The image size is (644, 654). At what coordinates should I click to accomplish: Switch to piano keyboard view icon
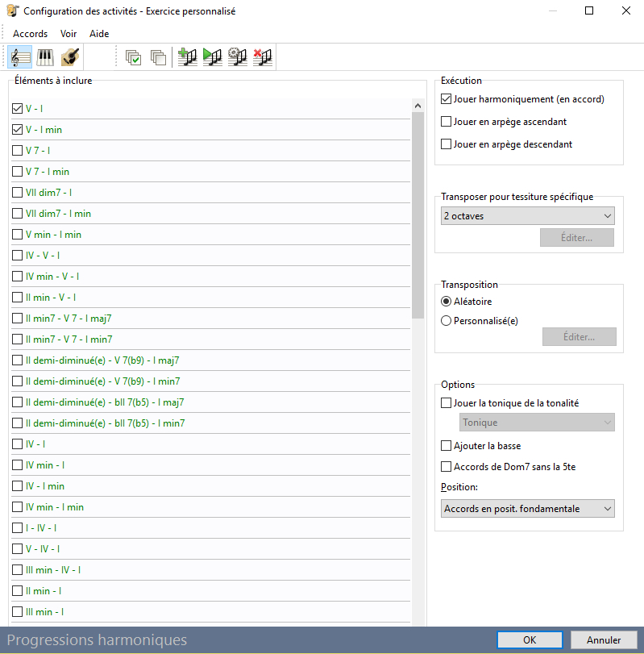[45, 57]
